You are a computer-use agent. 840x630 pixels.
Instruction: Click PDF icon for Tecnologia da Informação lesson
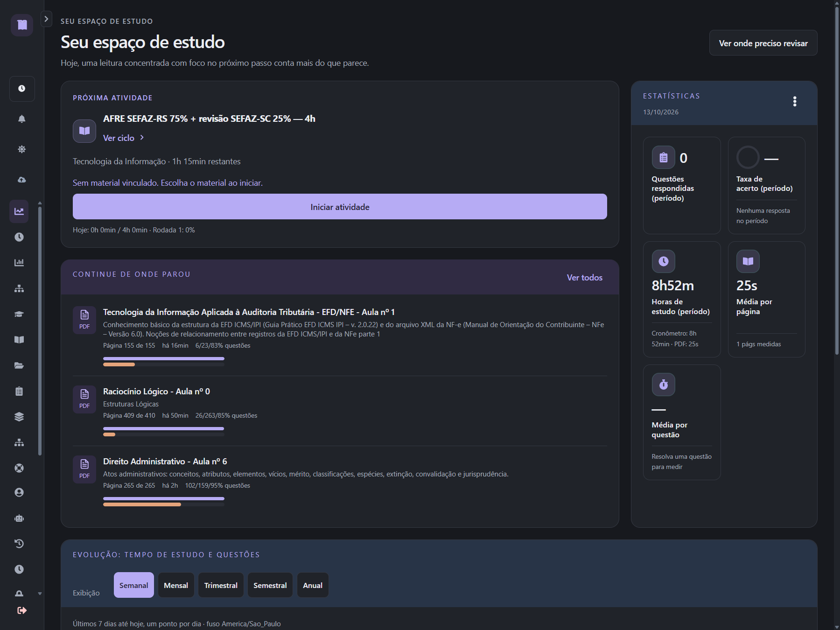[84, 320]
